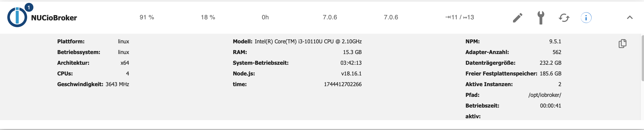This screenshot has height=130, width=644.
Task: Click the notification badge showing 1
Action: click(29, 8)
